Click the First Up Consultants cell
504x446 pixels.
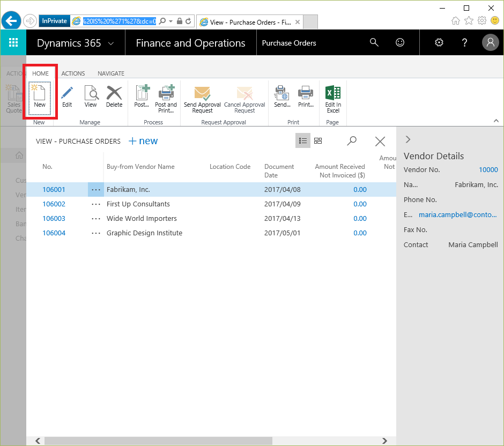pyautogui.click(x=138, y=204)
